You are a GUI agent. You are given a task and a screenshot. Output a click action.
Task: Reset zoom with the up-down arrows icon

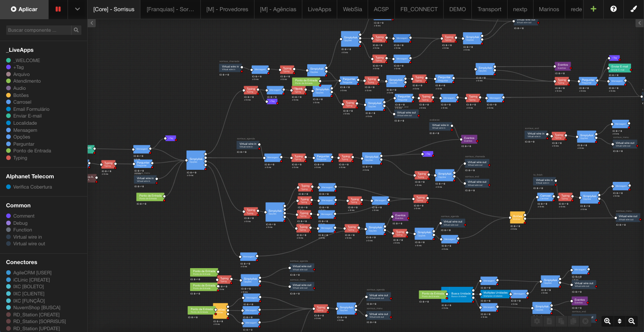tap(619, 321)
